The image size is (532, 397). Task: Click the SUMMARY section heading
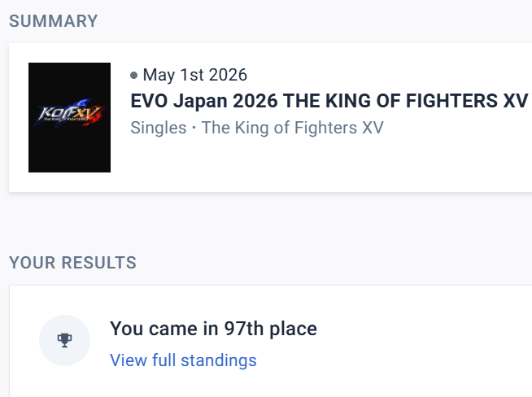point(53,21)
